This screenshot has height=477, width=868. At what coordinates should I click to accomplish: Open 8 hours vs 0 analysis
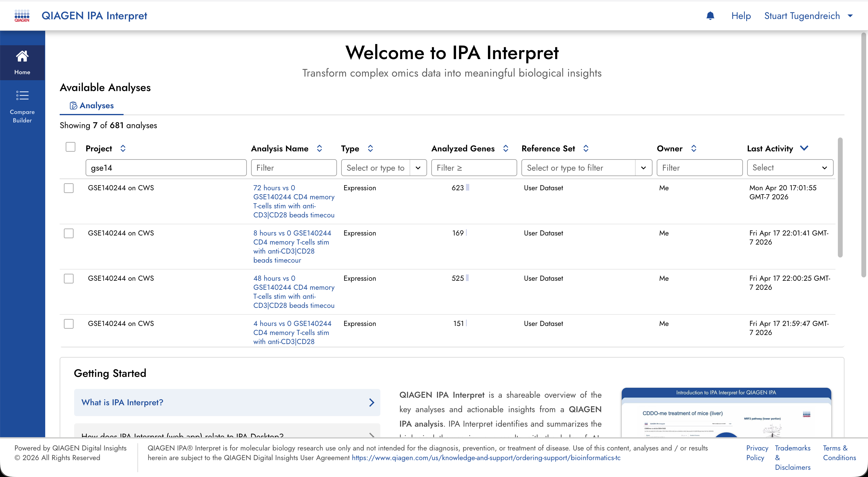292,246
